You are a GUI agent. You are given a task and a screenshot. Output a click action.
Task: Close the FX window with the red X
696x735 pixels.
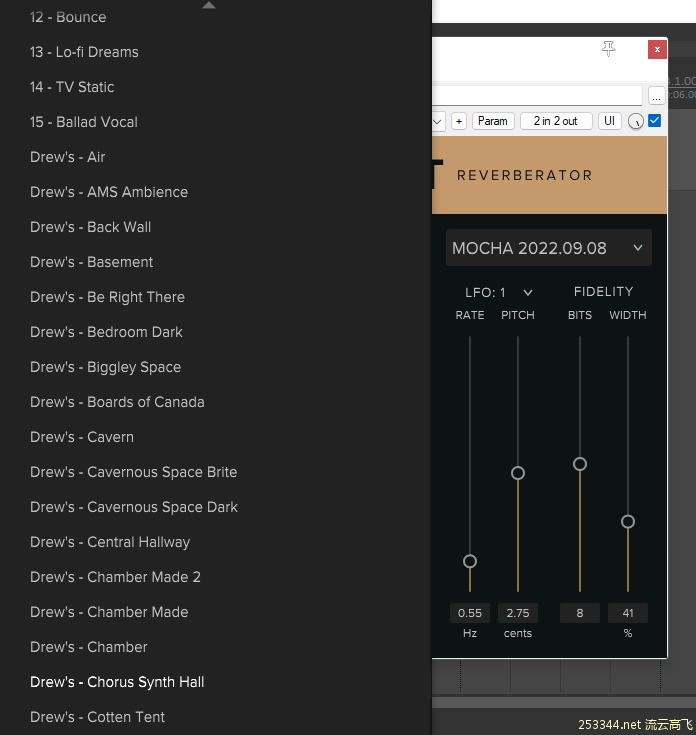pyautogui.click(x=657, y=49)
